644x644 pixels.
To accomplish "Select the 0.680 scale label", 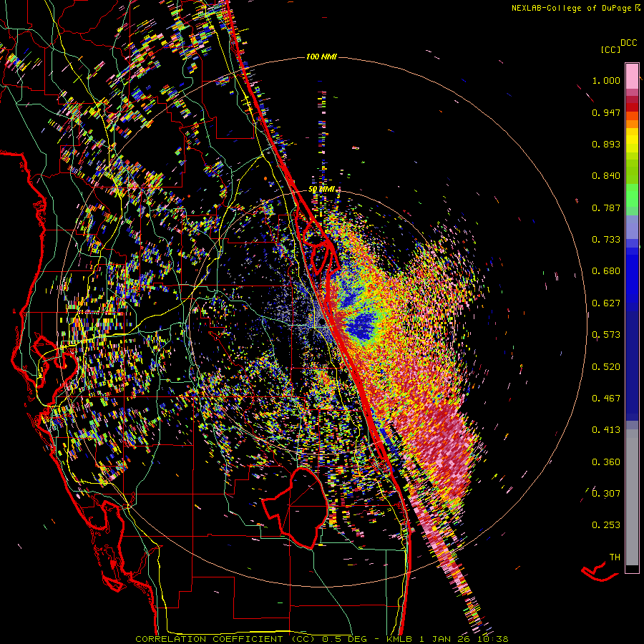I will point(606,271).
